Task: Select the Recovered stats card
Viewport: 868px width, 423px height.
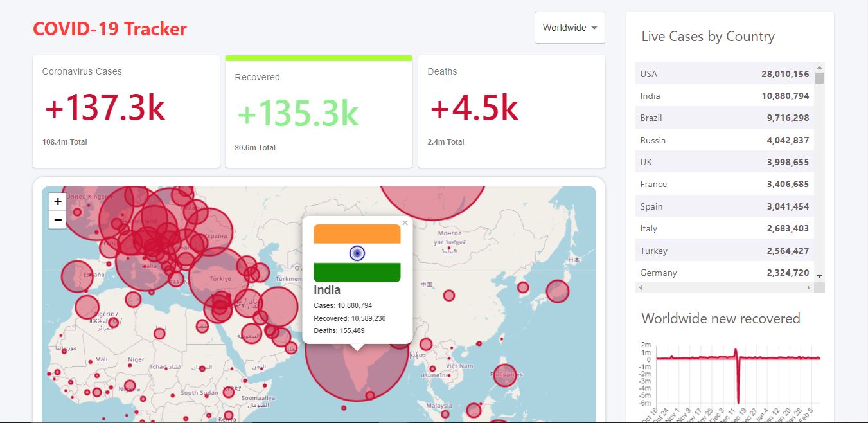Action: (319, 111)
